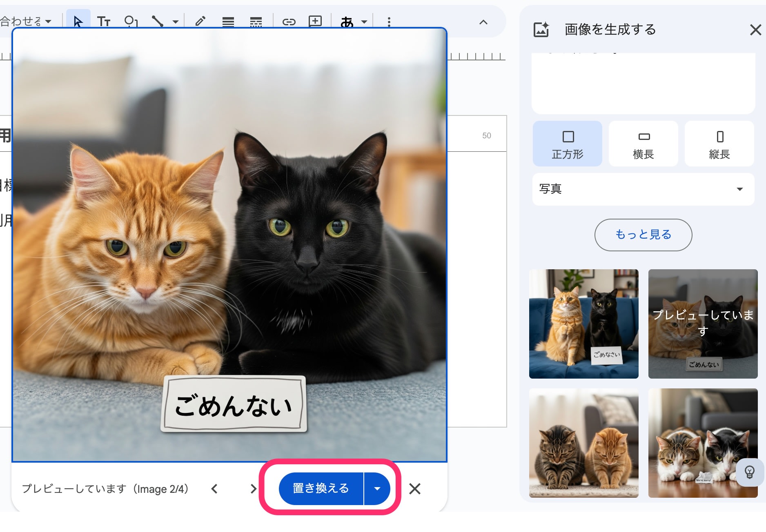
Task: Click the add comment icon
Action: pos(315,21)
